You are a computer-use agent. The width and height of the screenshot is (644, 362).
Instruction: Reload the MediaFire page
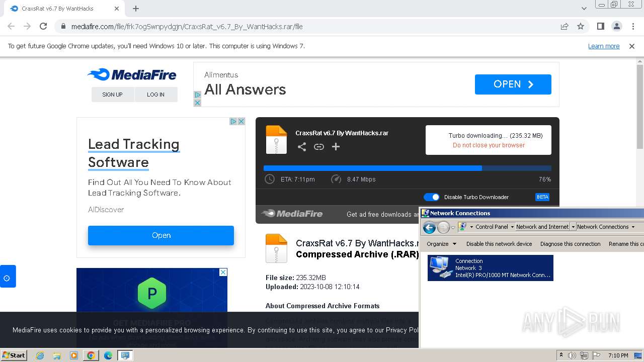pyautogui.click(x=43, y=26)
